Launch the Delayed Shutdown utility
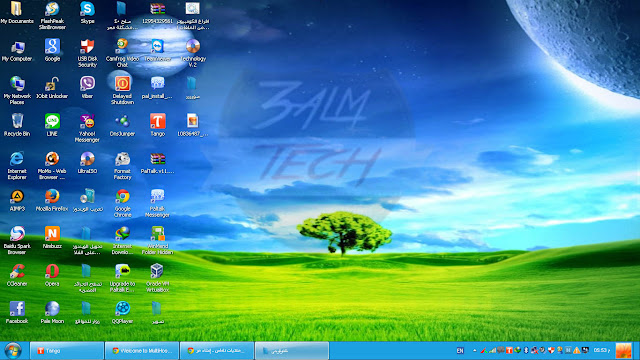The height and width of the screenshot is (360, 640). (122, 91)
